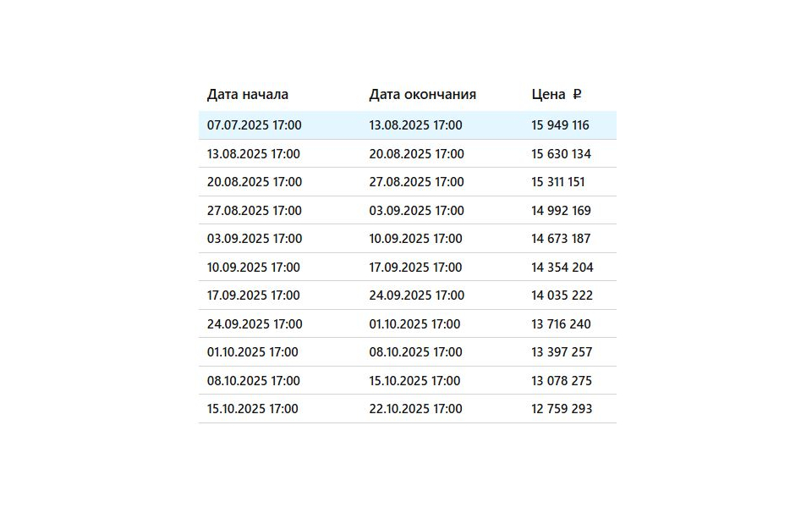Screen dimensions: 812x508
Task: Click end date 08.10.2025 17:00
Action: click(415, 352)
